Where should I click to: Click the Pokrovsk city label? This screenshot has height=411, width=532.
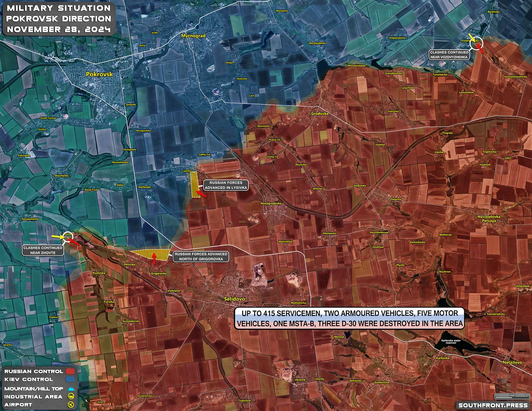pyautogui.click(x=99, y=74)
